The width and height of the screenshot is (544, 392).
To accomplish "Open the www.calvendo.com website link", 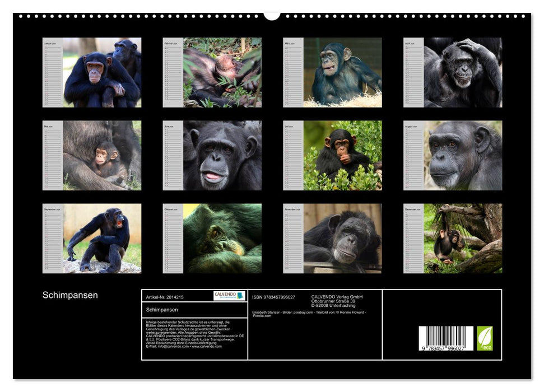I will 207,347.
